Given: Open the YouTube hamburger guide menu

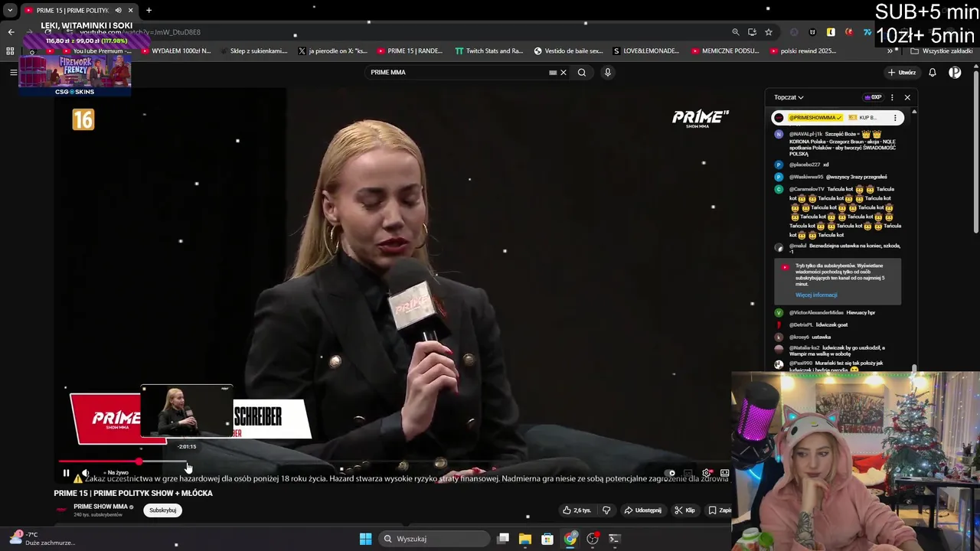Looking at the screenshot, I should point(13,73).
